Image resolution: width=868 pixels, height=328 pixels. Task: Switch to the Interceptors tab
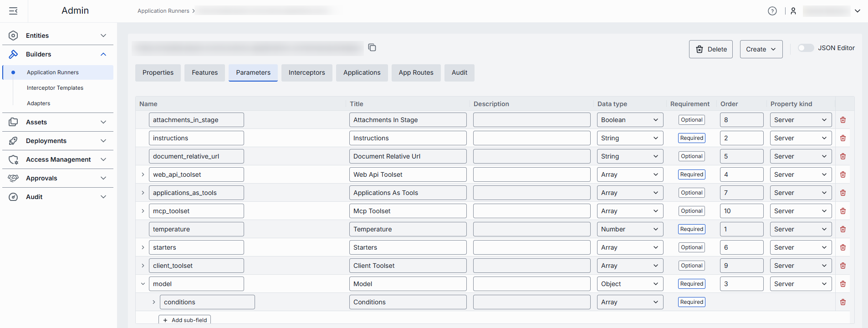[306, 73]
